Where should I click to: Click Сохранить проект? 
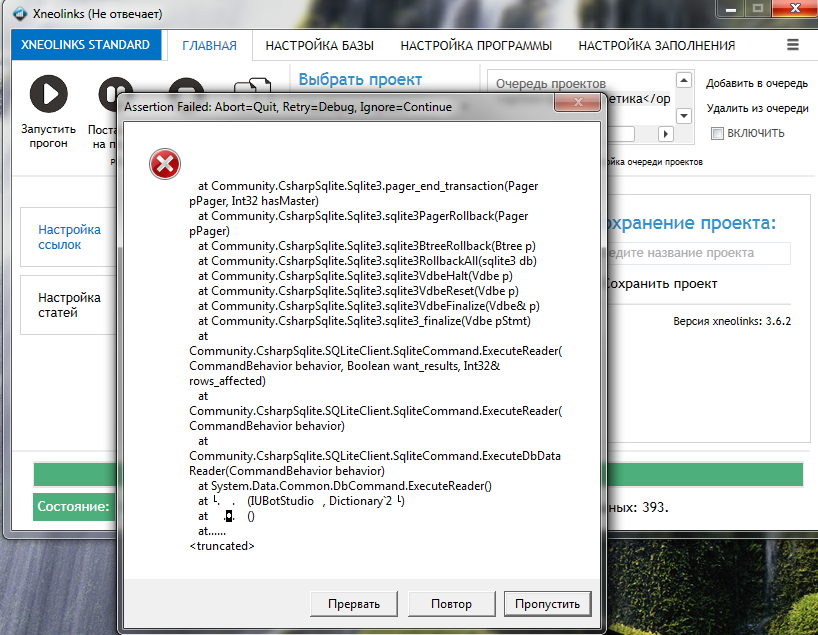pos(661,284)
